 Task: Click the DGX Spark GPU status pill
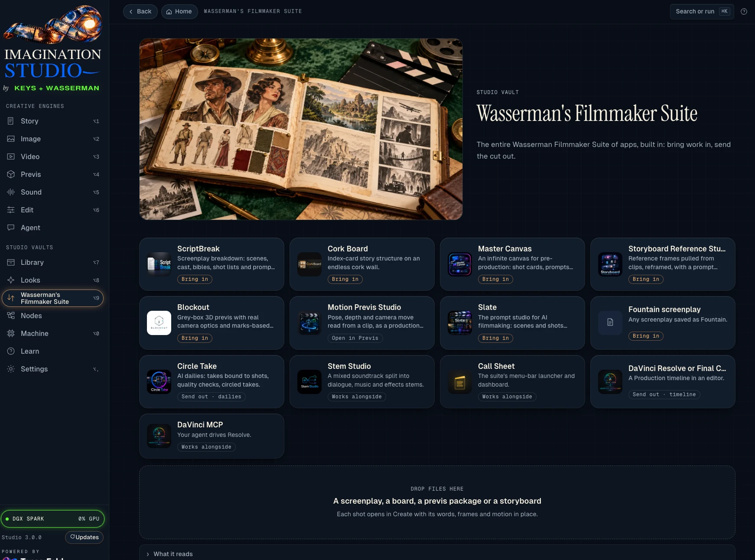(x=52, y=519)
